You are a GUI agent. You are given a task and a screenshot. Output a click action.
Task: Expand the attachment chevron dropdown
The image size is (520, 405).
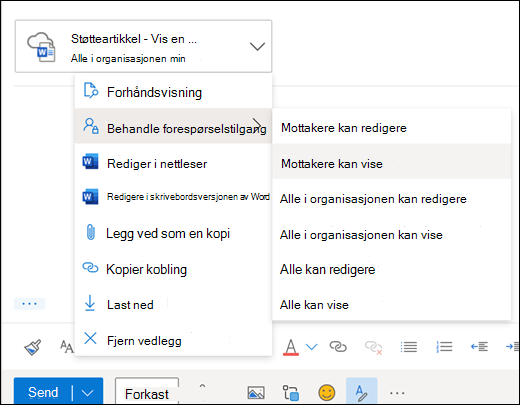coord(257,46)
